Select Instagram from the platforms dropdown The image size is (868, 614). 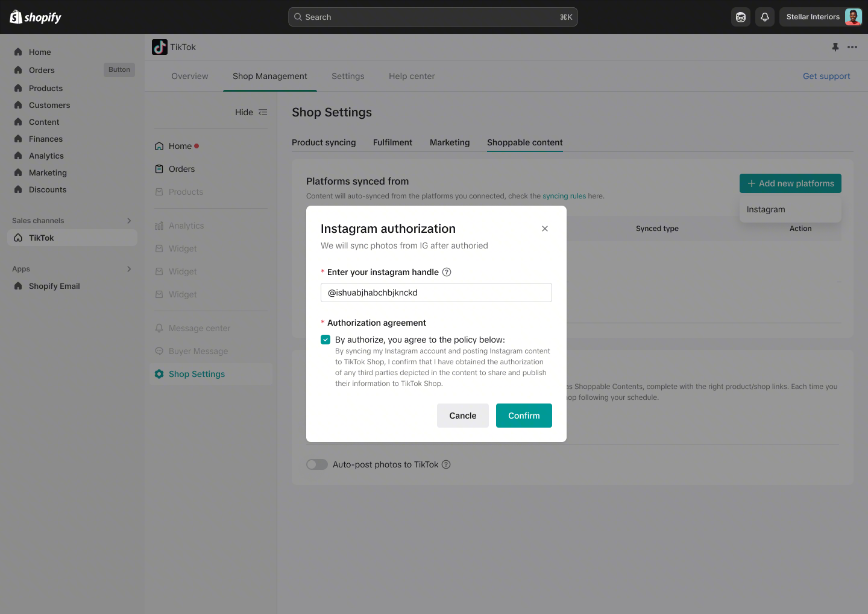pyautogui.click(x=790, y=210)
